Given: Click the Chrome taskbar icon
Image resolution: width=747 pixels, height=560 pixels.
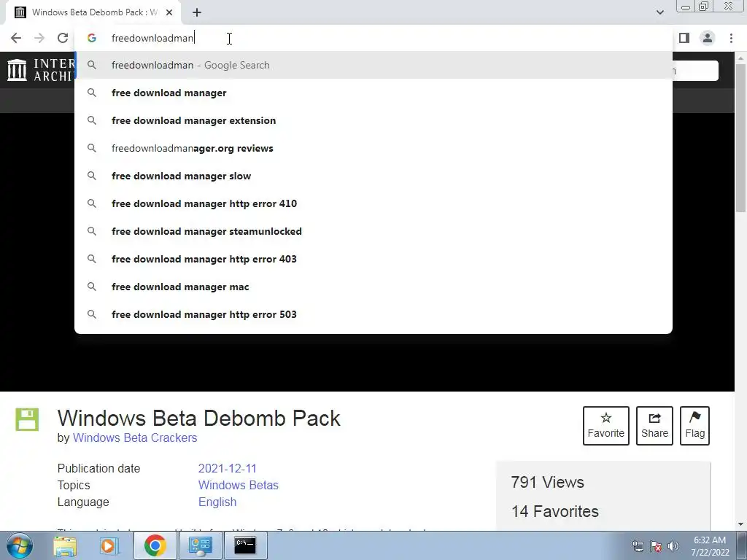Looking at the screenshot, I should pos(155,545).
